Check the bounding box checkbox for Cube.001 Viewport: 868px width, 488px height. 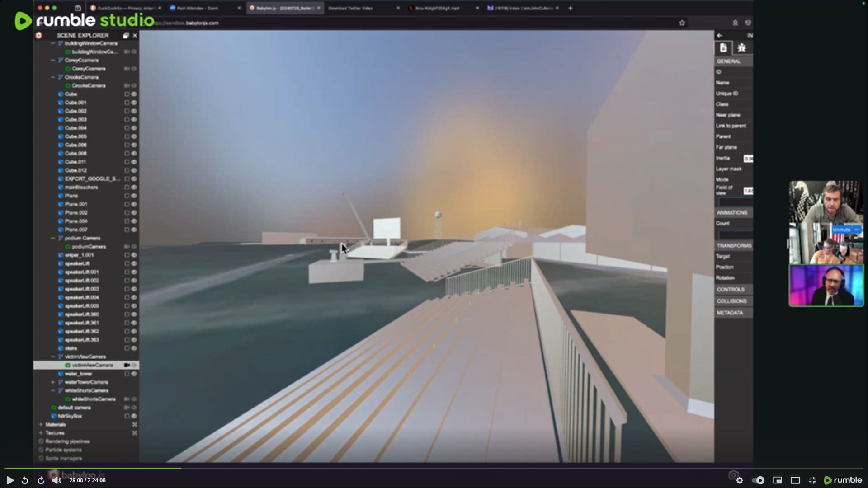[x=127, y=103]
